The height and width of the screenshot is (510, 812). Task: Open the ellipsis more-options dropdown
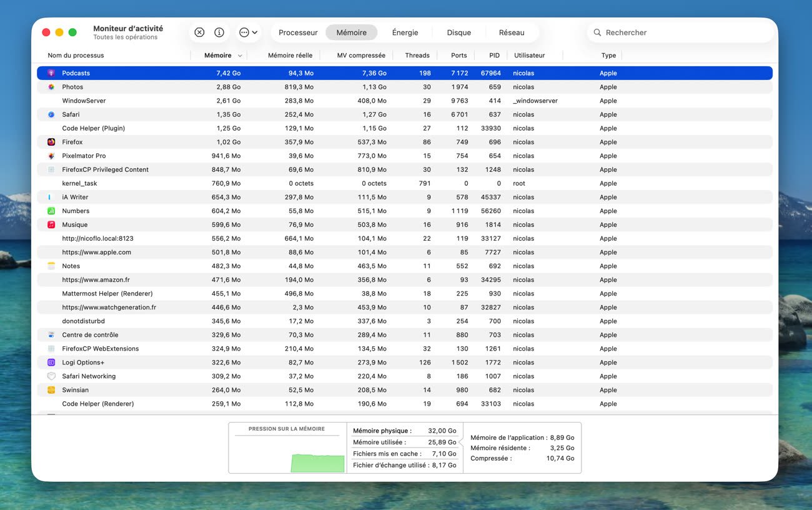click(248, 32)
